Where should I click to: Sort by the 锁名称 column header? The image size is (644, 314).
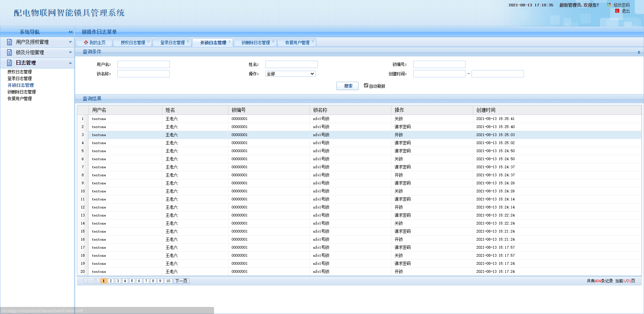point(351,110)
